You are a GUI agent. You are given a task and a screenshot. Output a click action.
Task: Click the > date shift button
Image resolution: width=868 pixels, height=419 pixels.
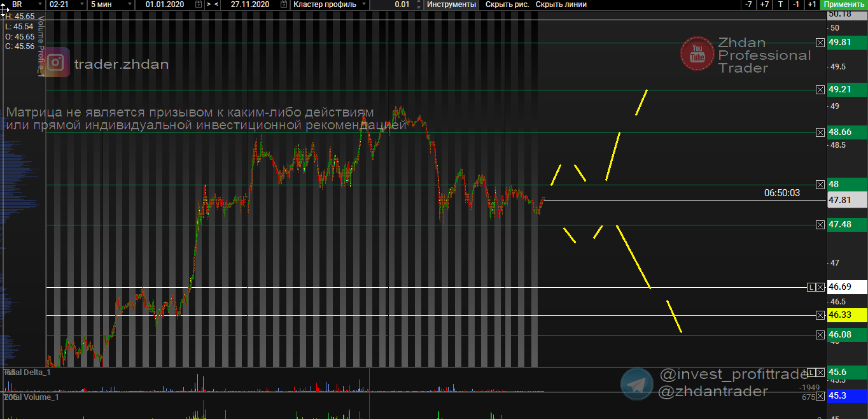coord(208,4)
